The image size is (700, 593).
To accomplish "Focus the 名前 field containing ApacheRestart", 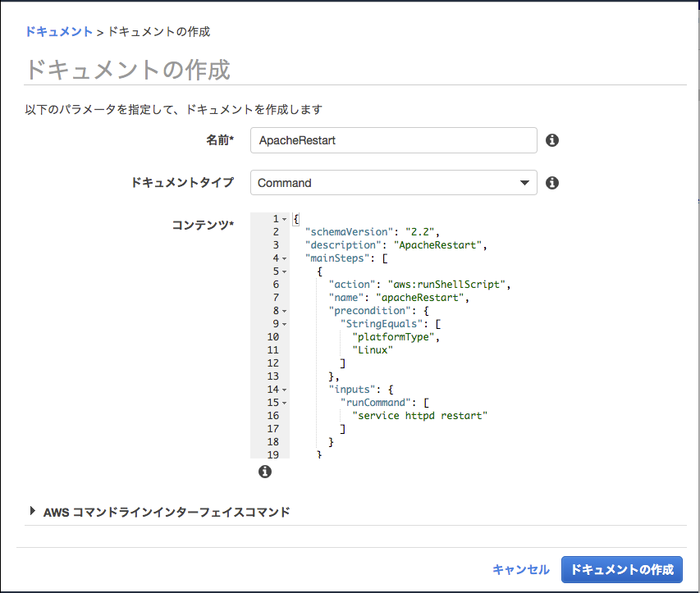I will point(393,140).
